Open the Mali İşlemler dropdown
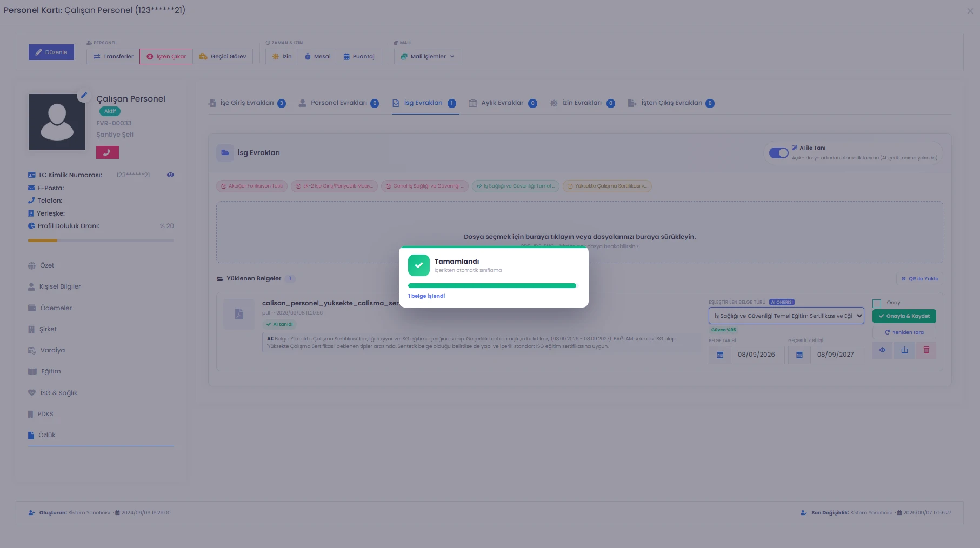This screenshot has height=548, width=980. click(x=428, y=56)
